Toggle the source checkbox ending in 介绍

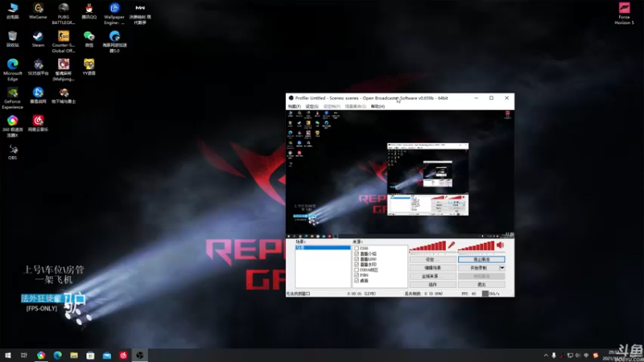pyautogui.click(x=357, y=253)
